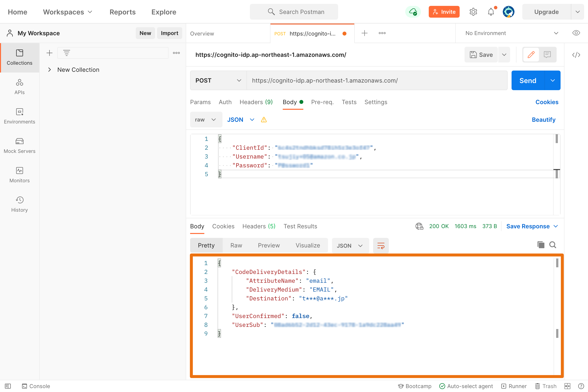Click the Import button
Image resolution: width=588 pixels, height=392 pixels.
170,33
